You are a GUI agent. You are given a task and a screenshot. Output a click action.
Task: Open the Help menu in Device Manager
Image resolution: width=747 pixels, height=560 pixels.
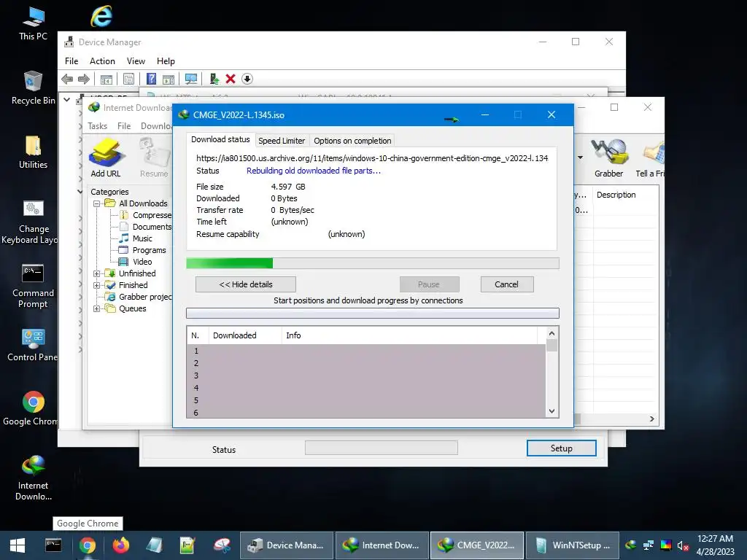166,61
